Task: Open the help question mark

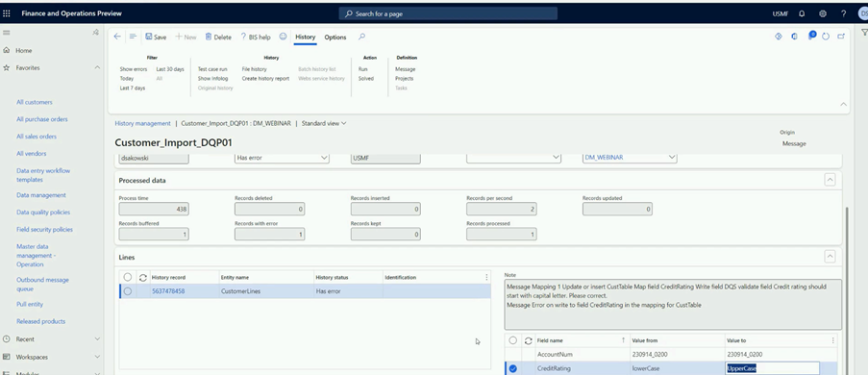Action: point(843,13)
